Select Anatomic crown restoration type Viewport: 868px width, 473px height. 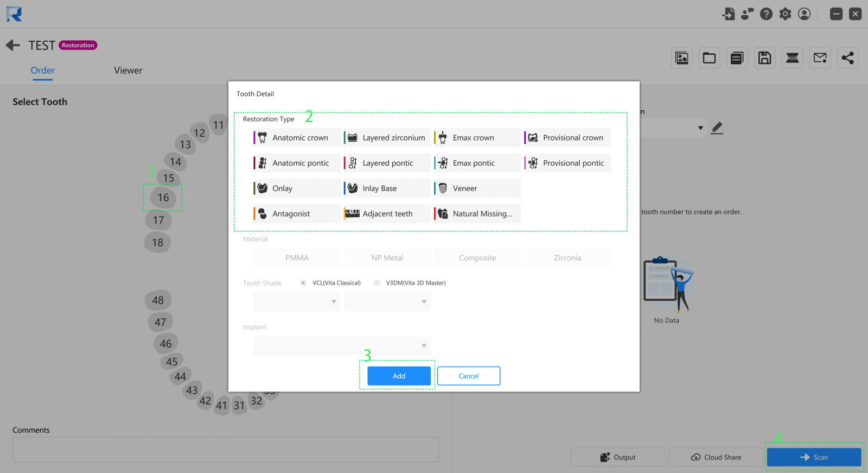pyautogui.click(x=297, y=138)
